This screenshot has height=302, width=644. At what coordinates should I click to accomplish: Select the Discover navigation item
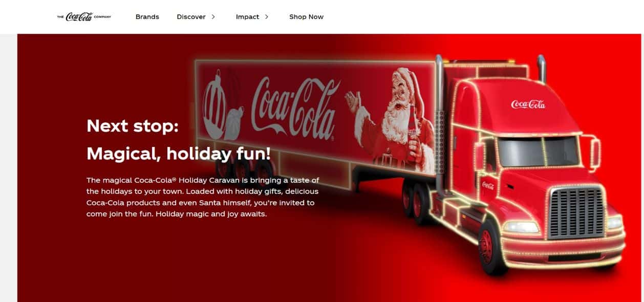(x=191, y=17)
